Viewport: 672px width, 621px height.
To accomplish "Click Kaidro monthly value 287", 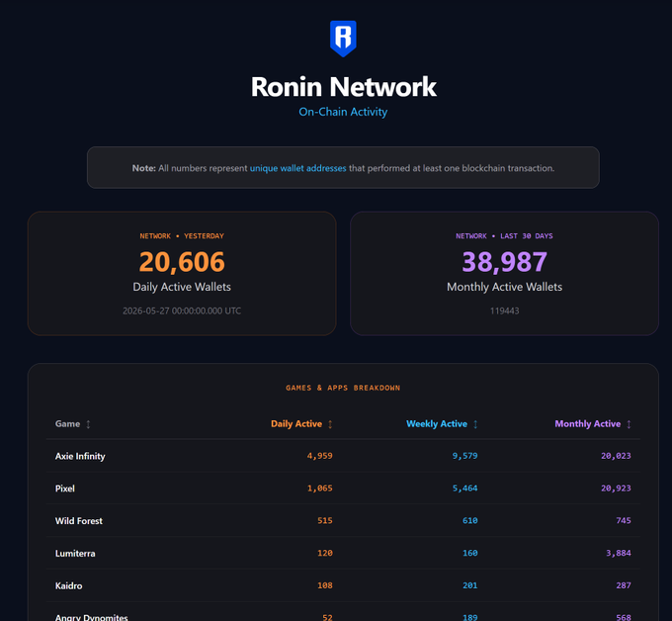I will (624, 585).
